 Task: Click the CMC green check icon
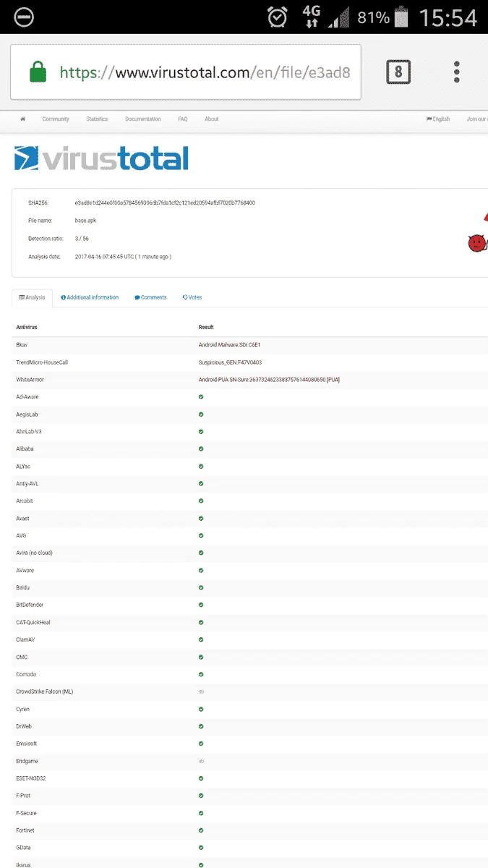pos(201,657)
